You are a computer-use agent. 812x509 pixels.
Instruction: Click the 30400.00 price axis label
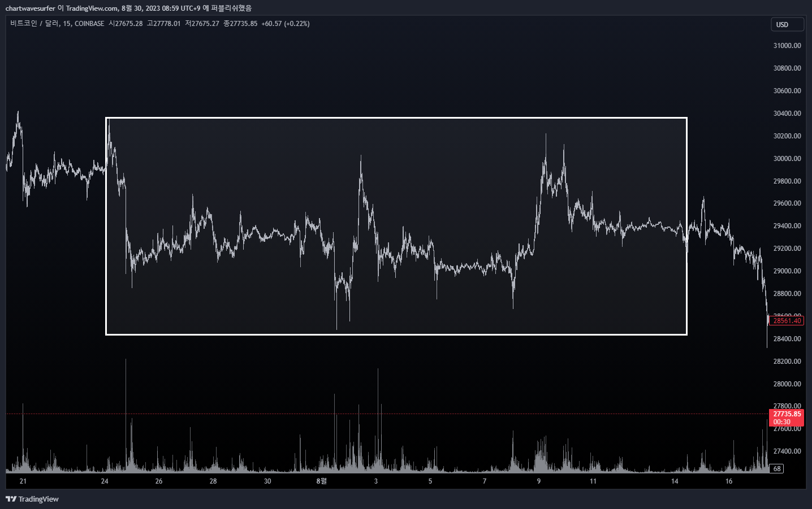coord(787,114)
